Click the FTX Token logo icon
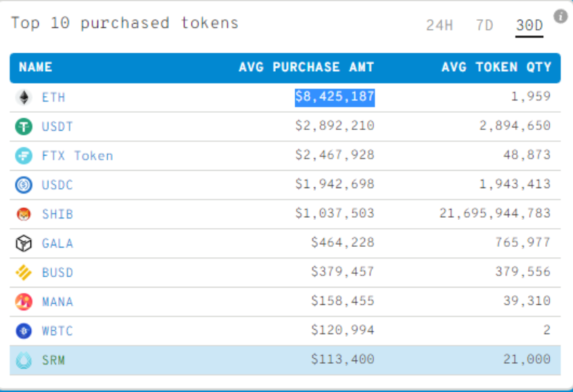This screenshot has height=392, width=573. point(24,156)
